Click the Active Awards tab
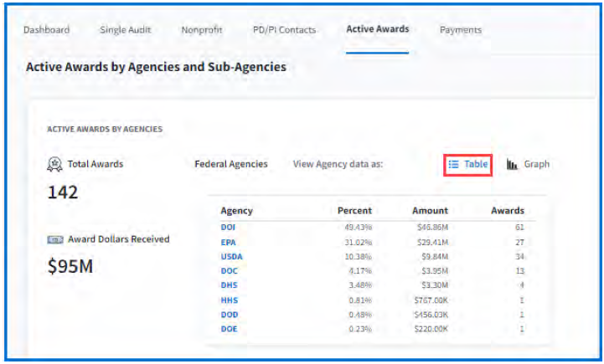Viewport: 604px width, 364px height. (x=377, y=29)
